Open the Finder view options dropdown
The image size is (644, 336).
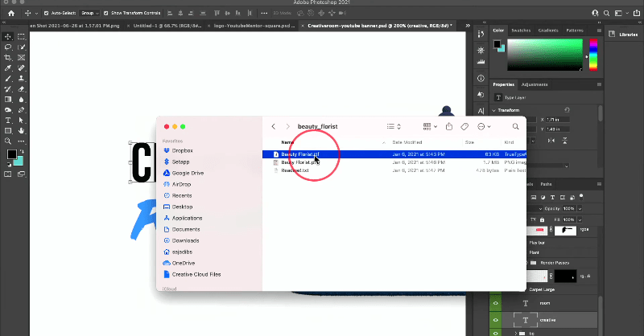394,126
